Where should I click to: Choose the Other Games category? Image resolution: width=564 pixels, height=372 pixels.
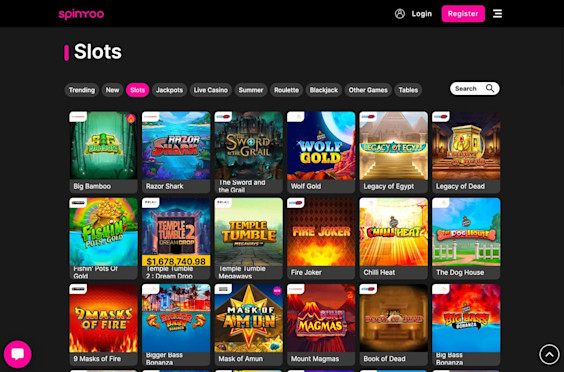[368, 90]
